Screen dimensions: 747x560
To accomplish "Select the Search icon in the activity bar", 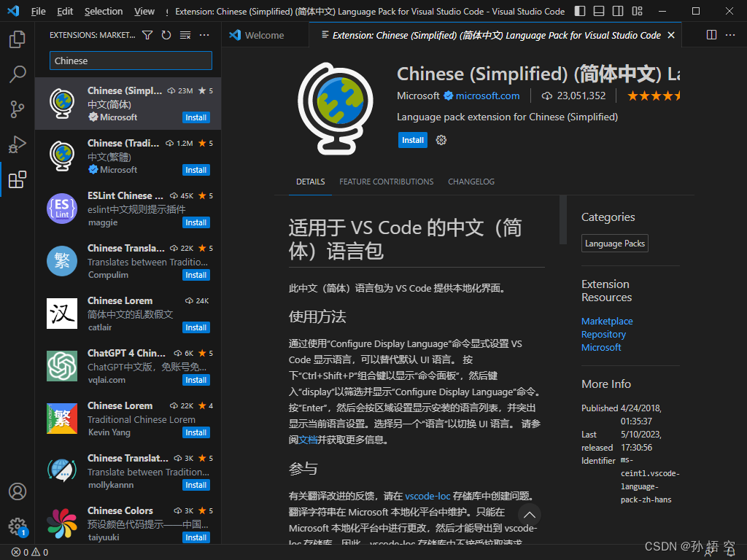I will click(x=18, y=74).
